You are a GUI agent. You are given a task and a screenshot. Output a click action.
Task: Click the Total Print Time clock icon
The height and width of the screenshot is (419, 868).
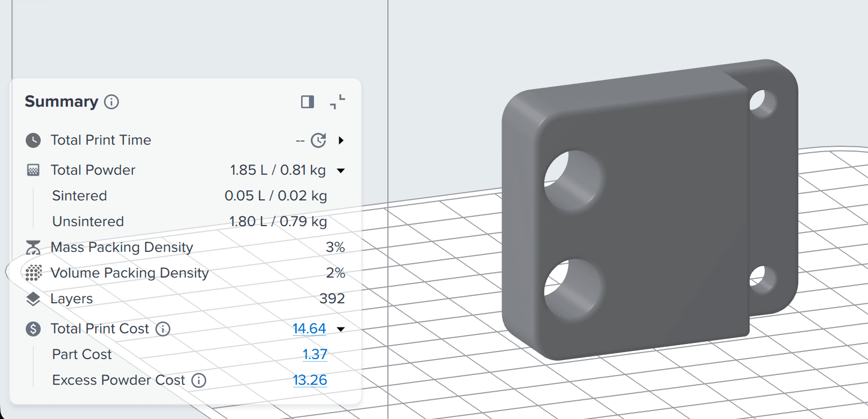pyautogui.click(x=33, y=140)
